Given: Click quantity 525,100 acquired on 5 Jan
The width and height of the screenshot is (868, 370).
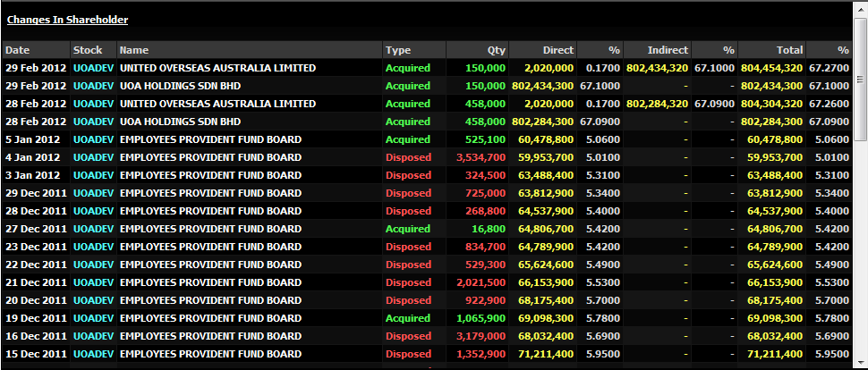Looking at the screenshot, I should pos(486,139).
